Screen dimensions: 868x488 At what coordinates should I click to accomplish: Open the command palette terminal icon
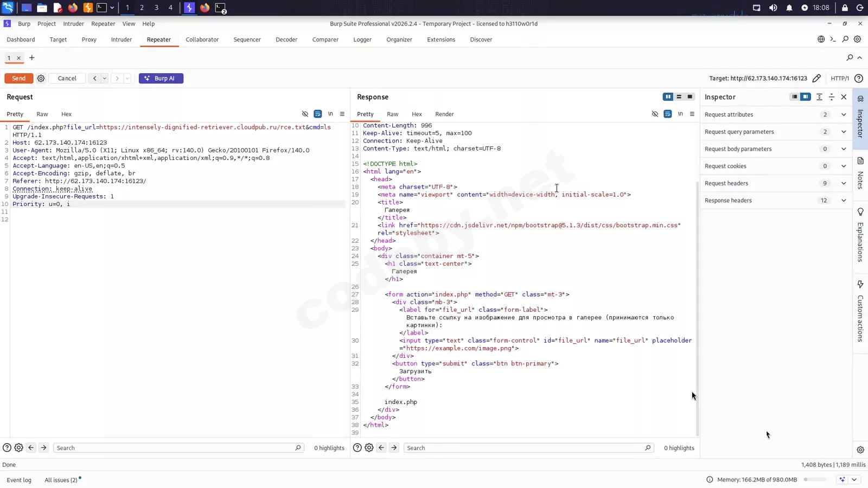coord(833,39)
